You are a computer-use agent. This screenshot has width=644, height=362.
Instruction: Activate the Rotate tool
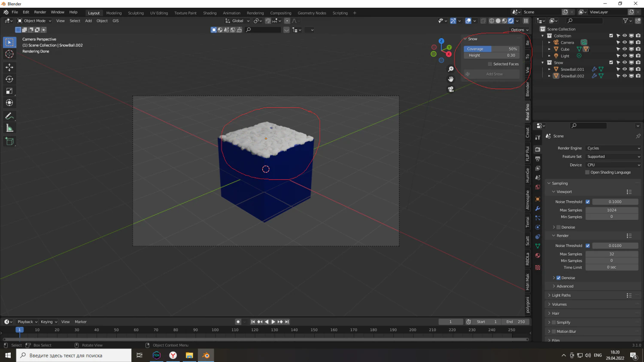pos(9,79)
